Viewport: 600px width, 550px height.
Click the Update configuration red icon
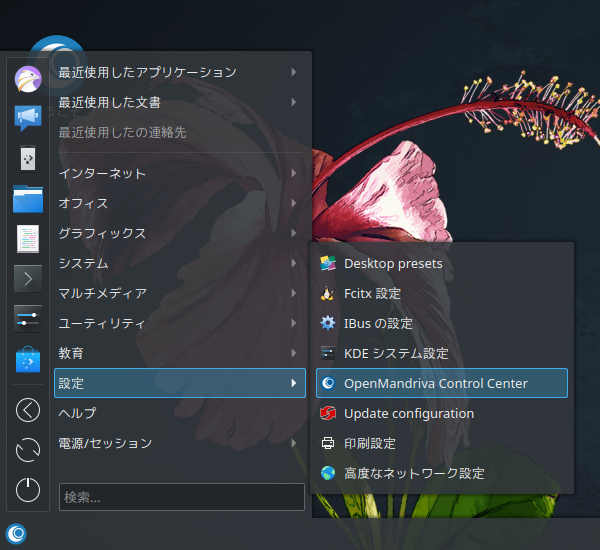click(328, 413)
